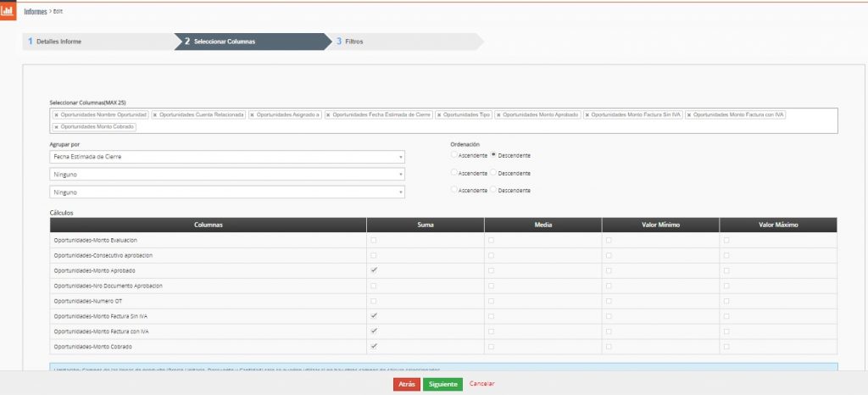Remove the Oportunidades Fecha Estimada de Cierre tag

(x=329, y=114)
